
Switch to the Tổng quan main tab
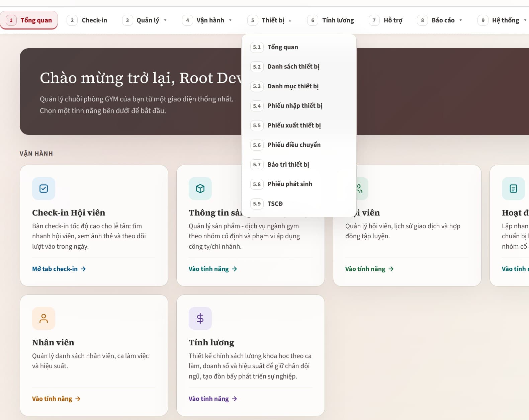[x=29, y=20]
